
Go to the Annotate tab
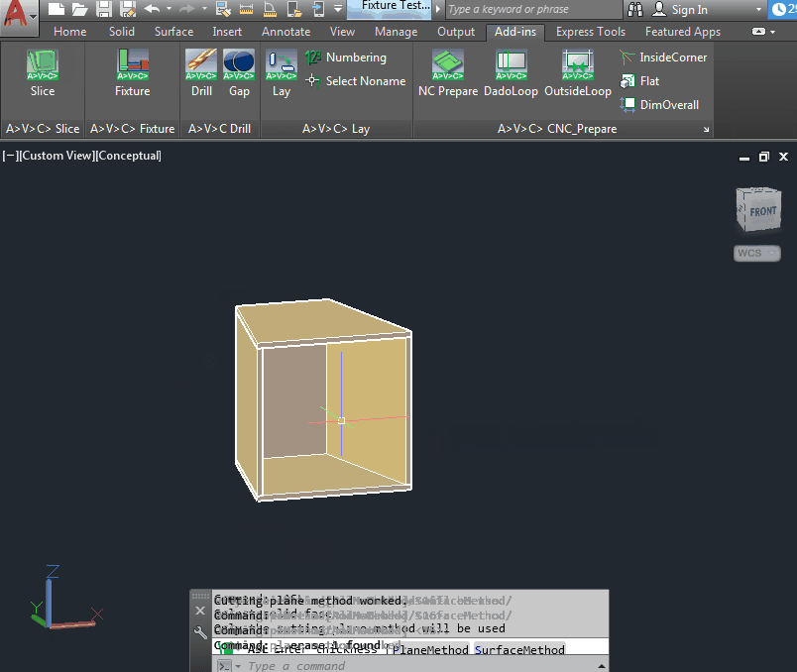285,32
